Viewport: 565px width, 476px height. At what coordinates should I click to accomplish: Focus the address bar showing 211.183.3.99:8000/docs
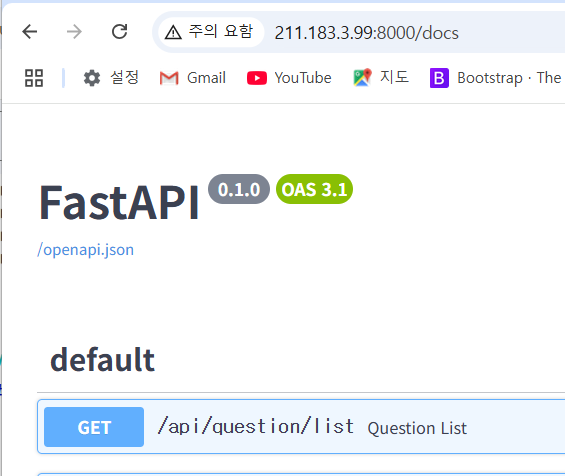[366, 33]
